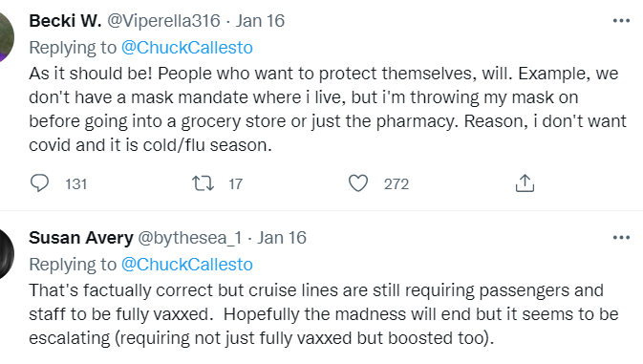Click reply icon on Becki W.'s tweet

(39, 183)
